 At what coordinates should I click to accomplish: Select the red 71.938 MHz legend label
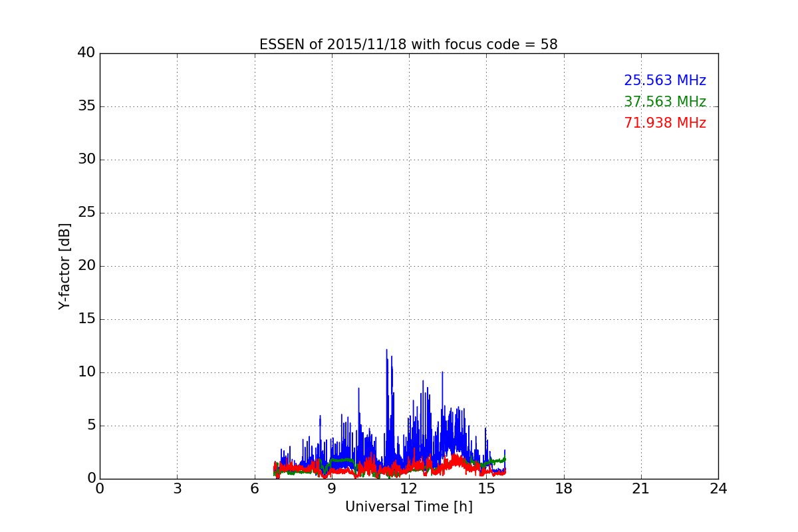click(x=665, y=123)
